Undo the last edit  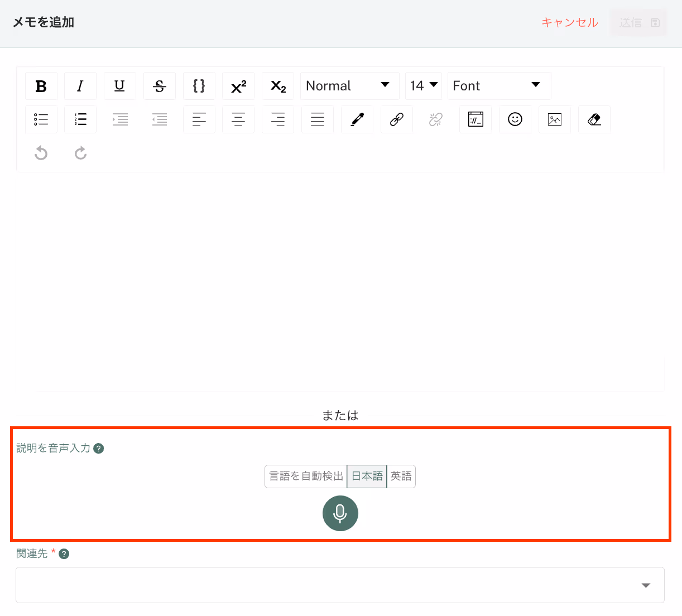(x=41, y=153)
